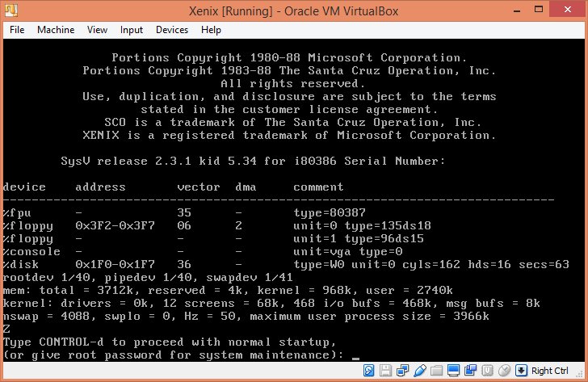This screenshot has height=382, width=588.
Task: Click the '0x3F2-0x3F7' floppy address
Action: (x=115, y=225)
